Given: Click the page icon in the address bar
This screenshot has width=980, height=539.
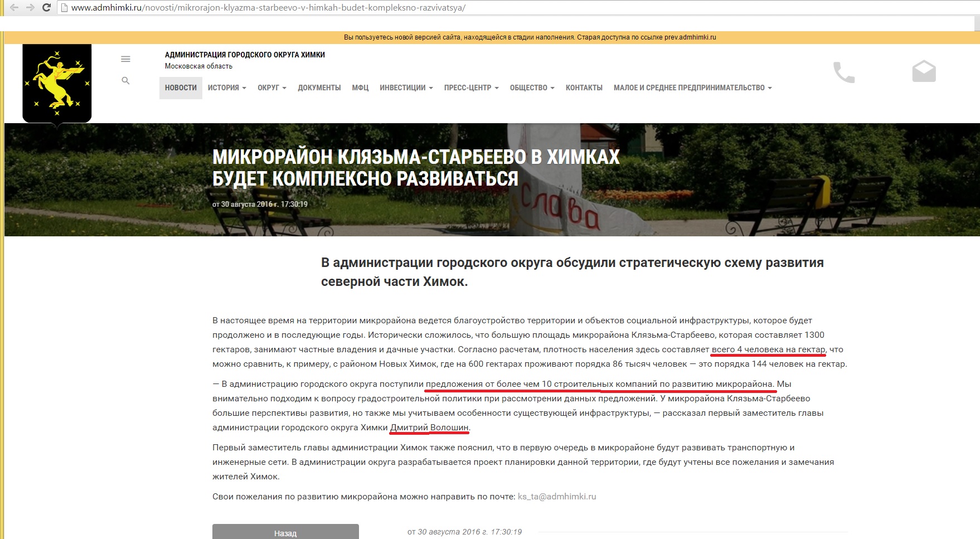Looking at the screenshot, I should point(65,8).
